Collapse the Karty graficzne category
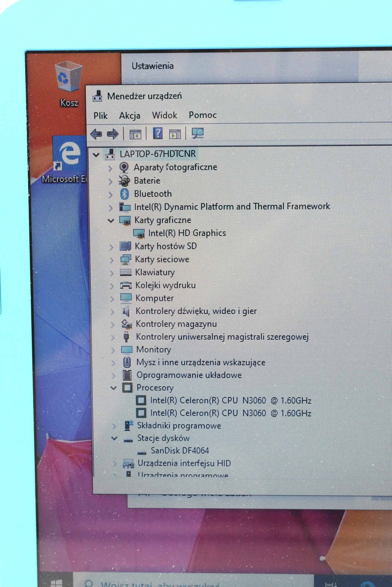This screenshot has height=587, width=392. coord(111,221)
